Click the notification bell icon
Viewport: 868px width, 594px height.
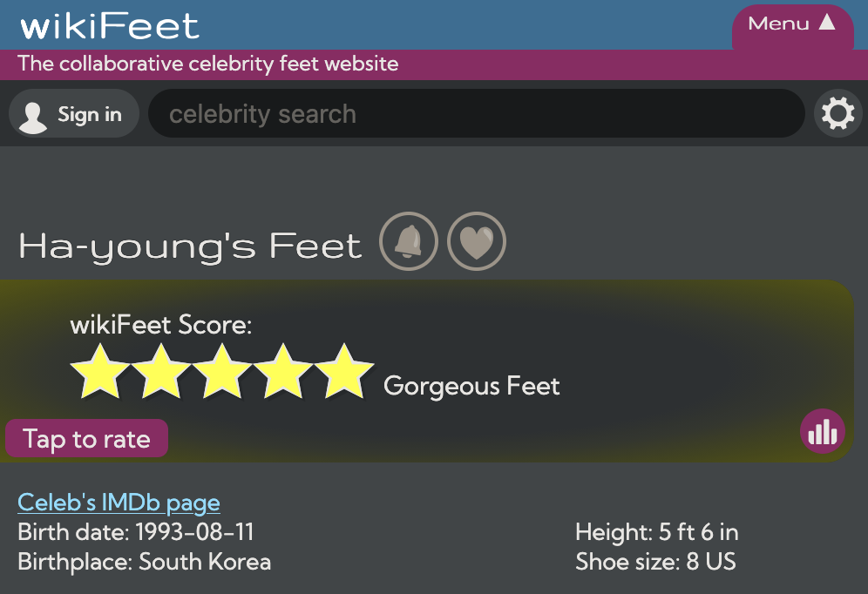point(409,241)
